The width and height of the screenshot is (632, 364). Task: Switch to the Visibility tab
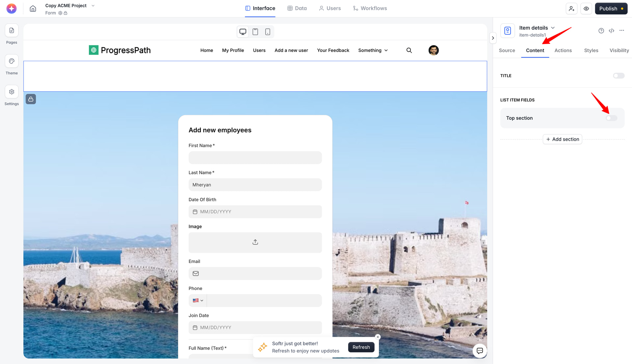click(619, 50)
